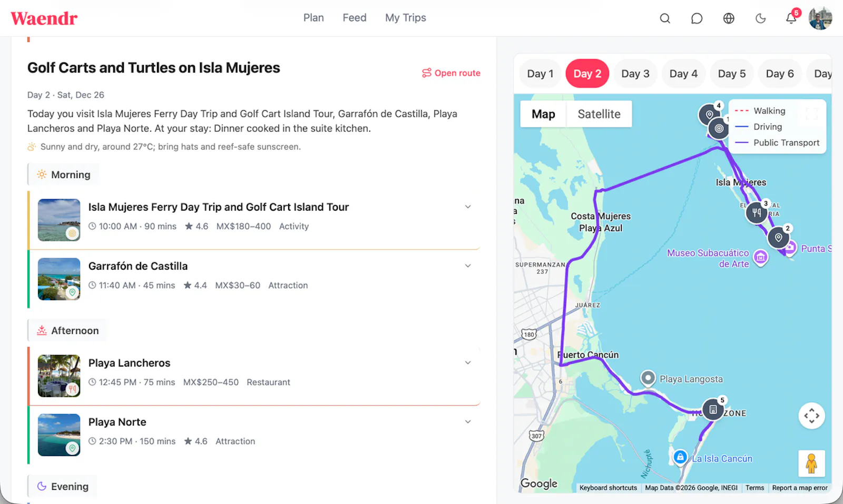This screenshot has width=843, height=504.
Task: Switch map to Satellite view
Action: [599, 114]
